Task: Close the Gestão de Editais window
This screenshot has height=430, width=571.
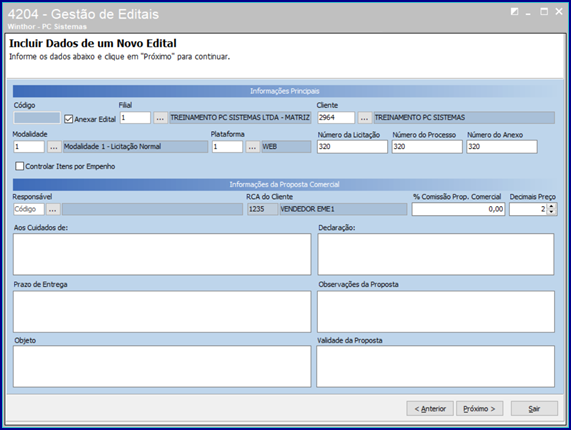Action: click(559, 12)
